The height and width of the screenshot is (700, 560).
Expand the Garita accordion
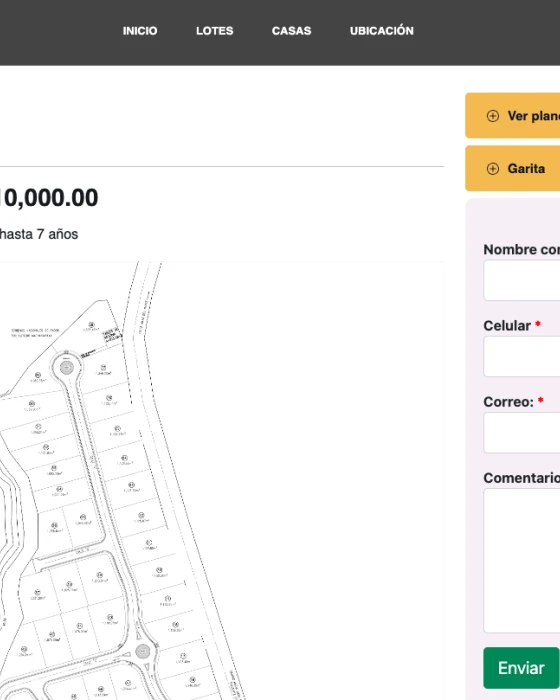[513, 168]
